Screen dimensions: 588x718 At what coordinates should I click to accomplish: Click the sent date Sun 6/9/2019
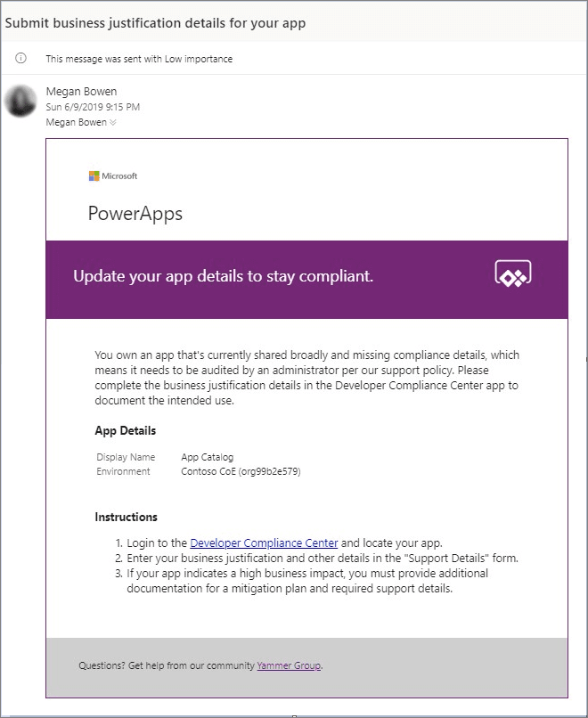(x=93, y=107)
